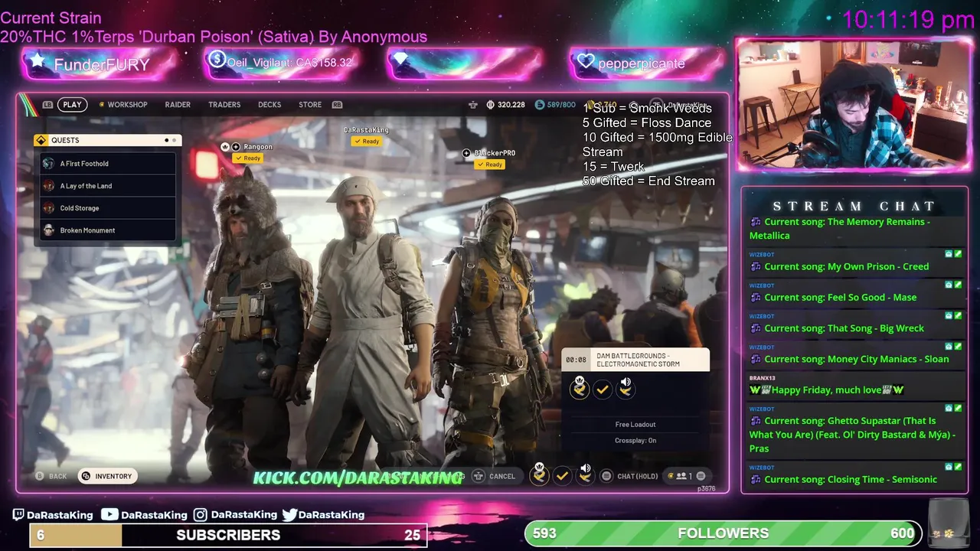Click the plus icon beside BlackerPRO's name
The image size is (980, 551).
coord(466,153)
